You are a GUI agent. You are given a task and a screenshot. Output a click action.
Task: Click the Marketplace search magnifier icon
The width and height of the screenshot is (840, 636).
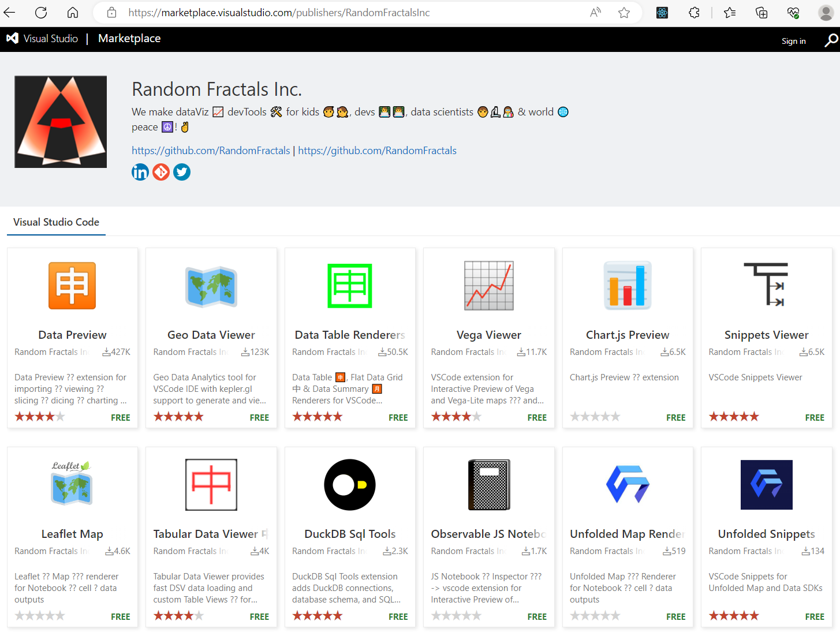(x=831, y=40)
